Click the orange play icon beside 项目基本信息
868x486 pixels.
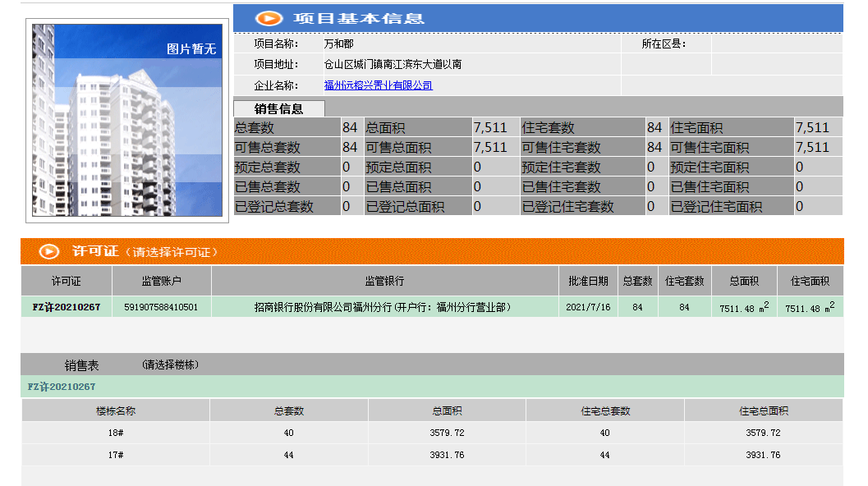(x=269, y=18)
